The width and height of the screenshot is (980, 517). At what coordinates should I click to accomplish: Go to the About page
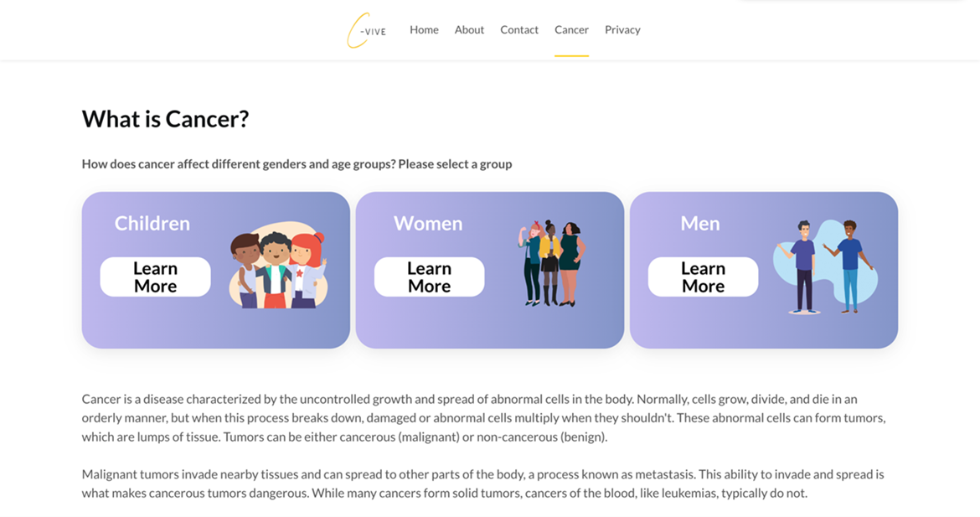tap(469, 29)
